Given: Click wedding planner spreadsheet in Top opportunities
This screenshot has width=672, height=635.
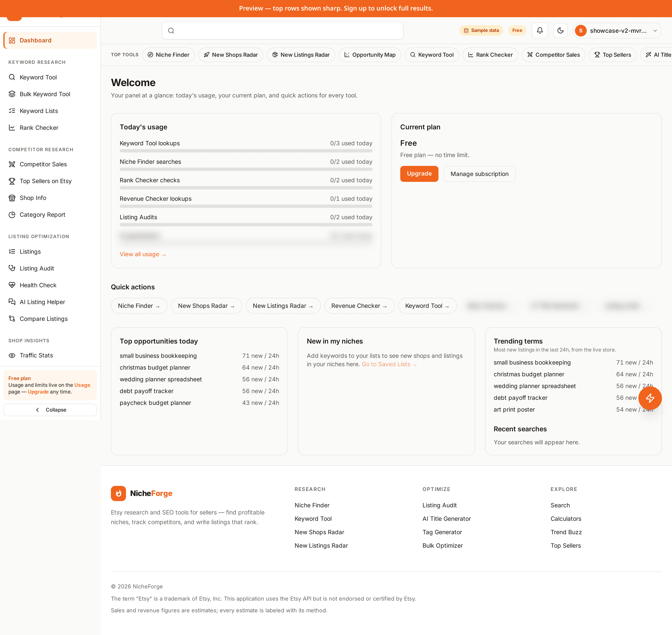Looking at the screenshot, I should click(x=161, y=379).
